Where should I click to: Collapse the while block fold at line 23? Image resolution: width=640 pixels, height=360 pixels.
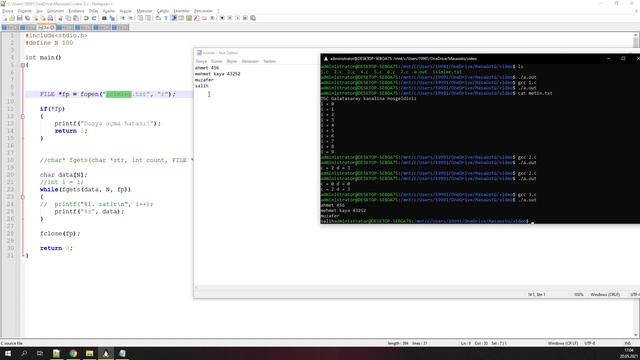pos(23,197)
